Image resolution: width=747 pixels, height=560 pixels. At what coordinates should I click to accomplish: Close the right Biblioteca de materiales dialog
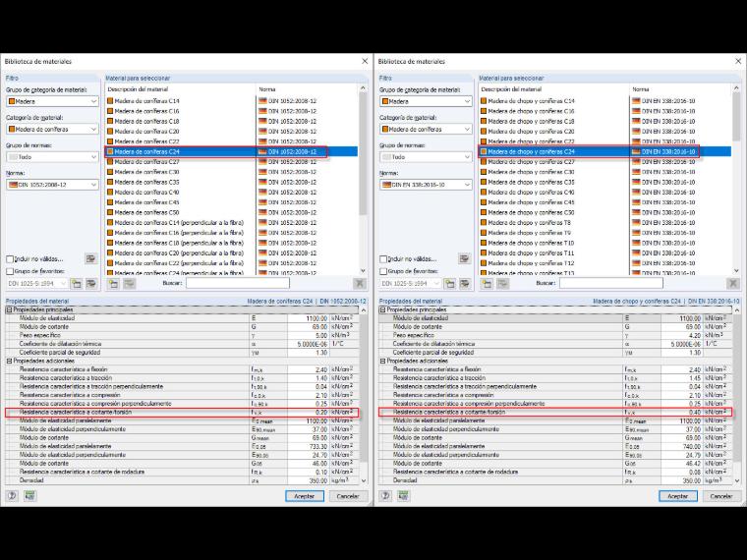(738, 62)
